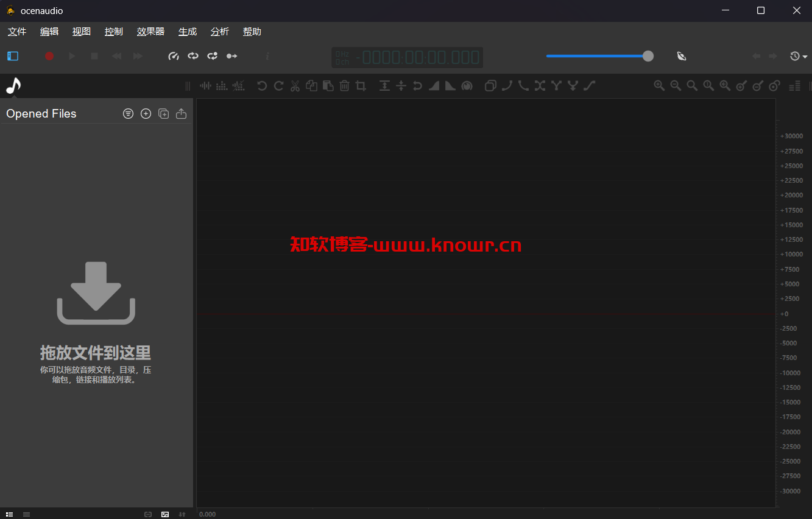Switch to combined waveform and spectrogram view

(x=239, y=86)
